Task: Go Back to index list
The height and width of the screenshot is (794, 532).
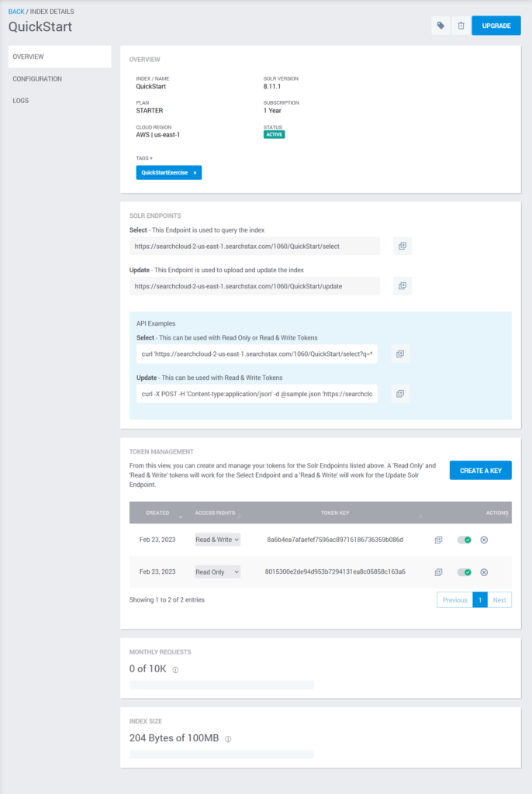Action: 16,11
